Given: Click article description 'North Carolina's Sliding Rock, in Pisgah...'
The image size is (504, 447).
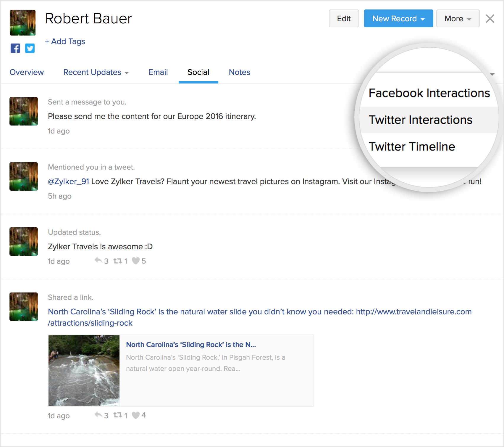Looking at the screenshot, I should point(206,363).
